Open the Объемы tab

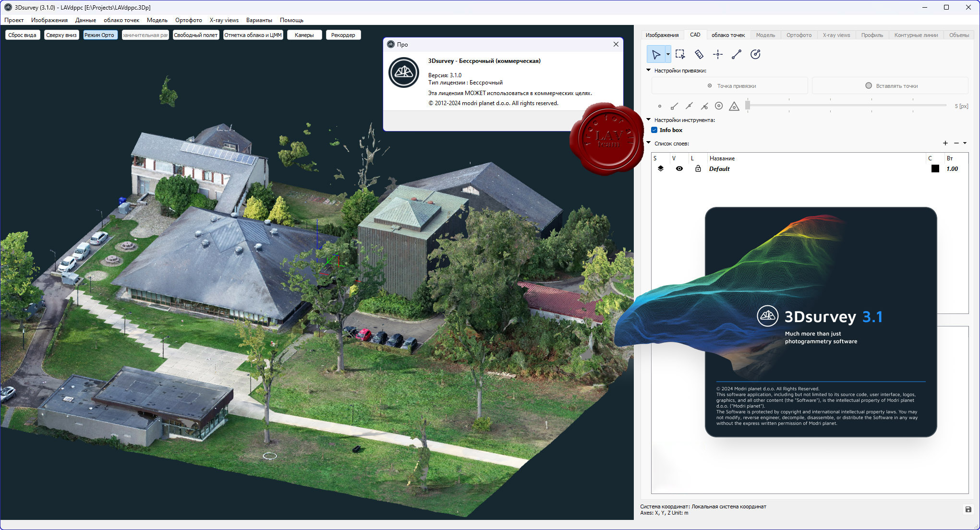click(959, 35)
